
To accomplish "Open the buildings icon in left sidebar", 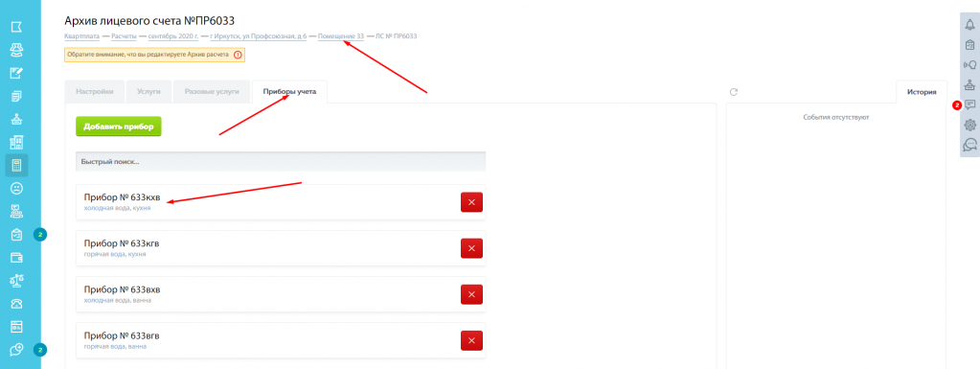I will coord(17,143).
